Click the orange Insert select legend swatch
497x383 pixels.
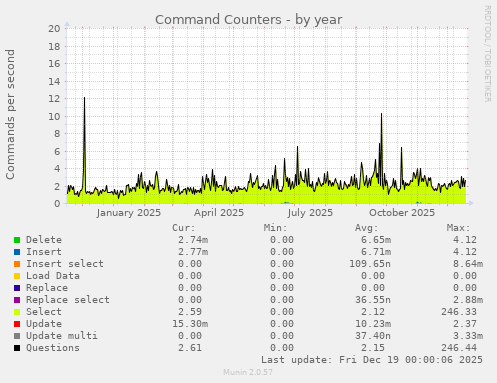pos(17,264)
